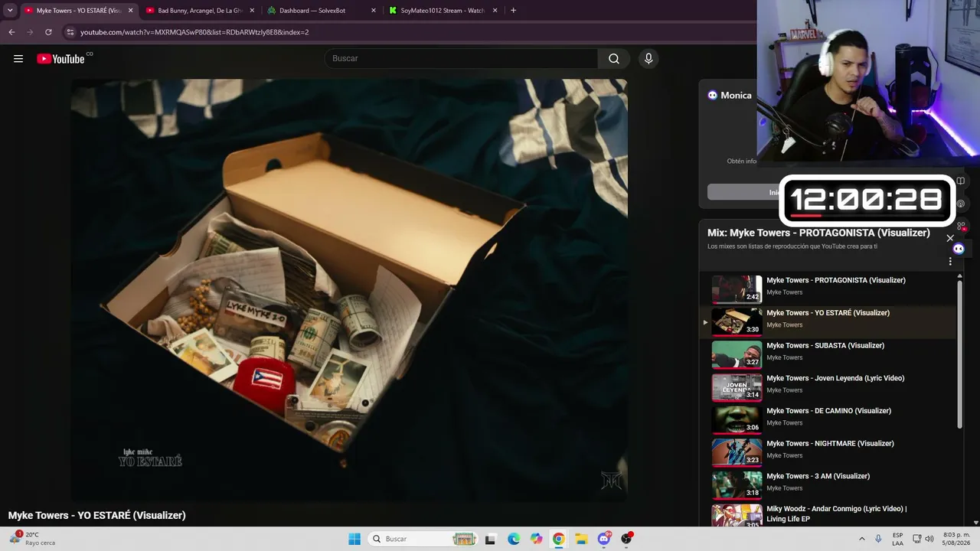Click the browser address bar URL
The image size is (980, 551).
pyautogui.click(x=194, y=32)
